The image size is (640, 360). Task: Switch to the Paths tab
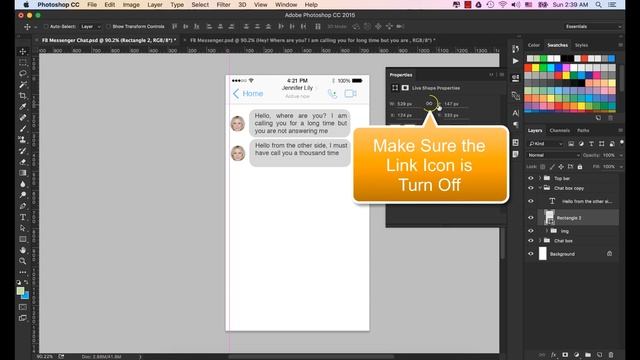click(x=583, y=131)
